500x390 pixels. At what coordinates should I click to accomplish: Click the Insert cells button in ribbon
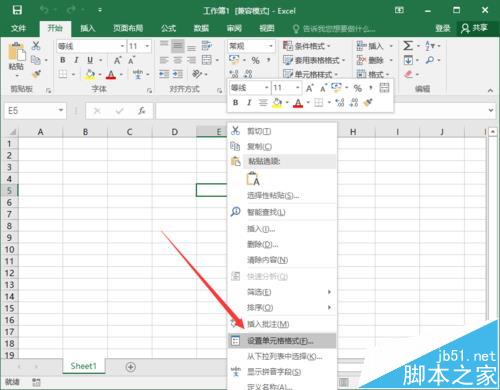(374, 46)
